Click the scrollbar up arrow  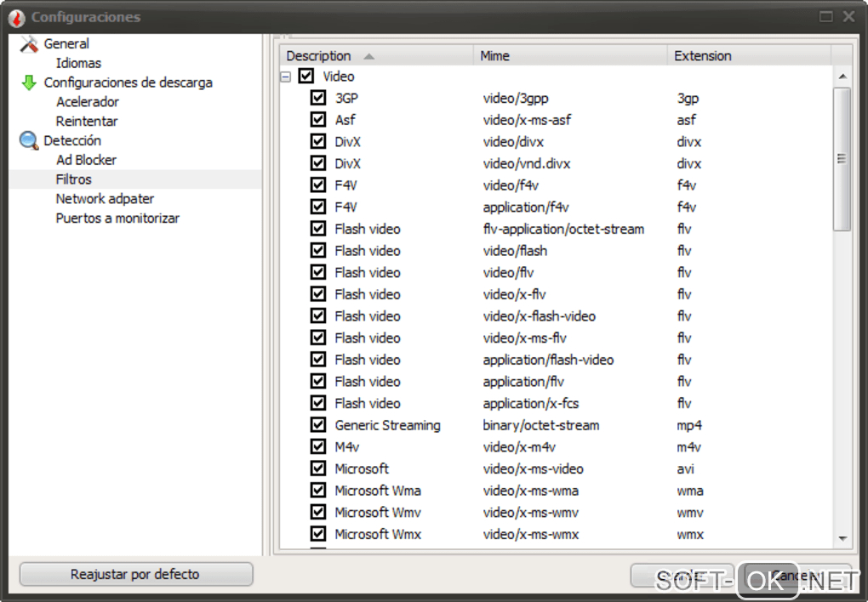coord(842,77)
